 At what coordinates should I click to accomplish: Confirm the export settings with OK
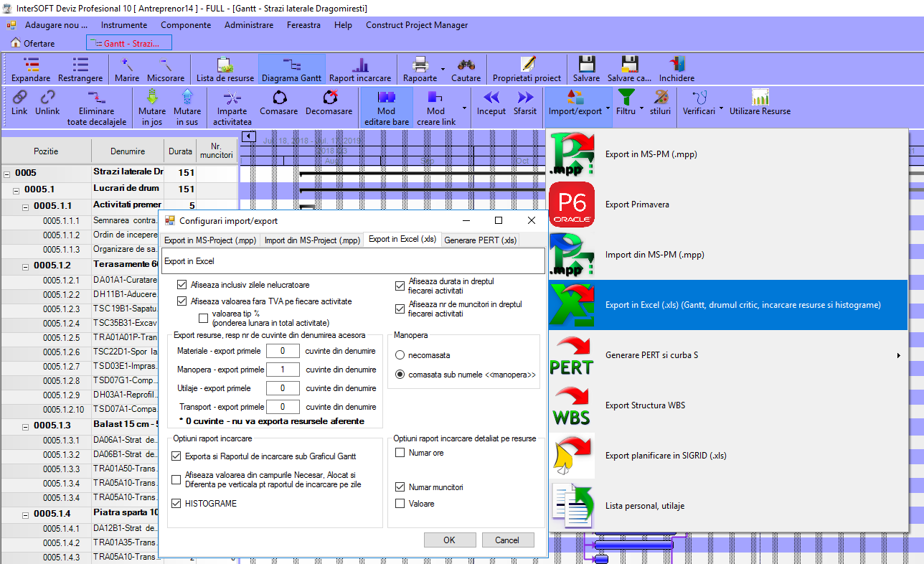[x=449, y=540]
